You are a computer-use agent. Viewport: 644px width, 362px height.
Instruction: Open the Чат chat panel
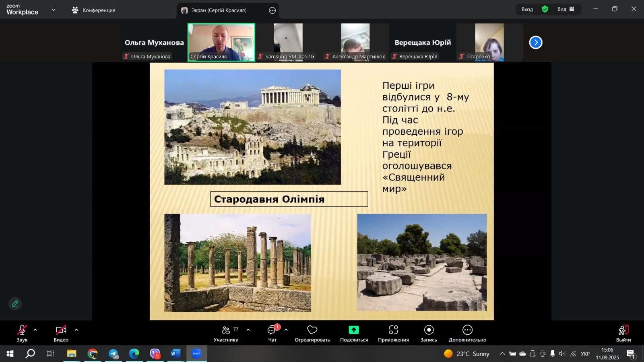(x=272, y=333)
